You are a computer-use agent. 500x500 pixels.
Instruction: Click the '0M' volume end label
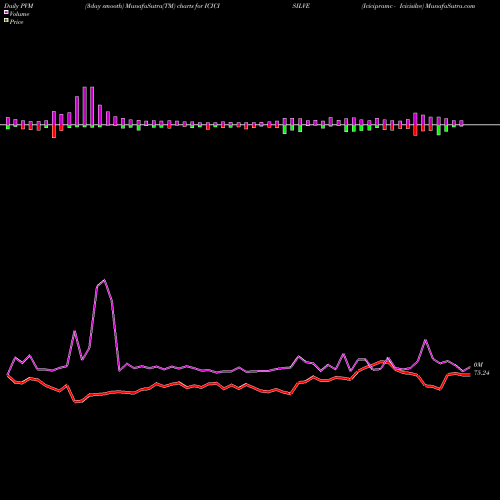click(478, 365)
